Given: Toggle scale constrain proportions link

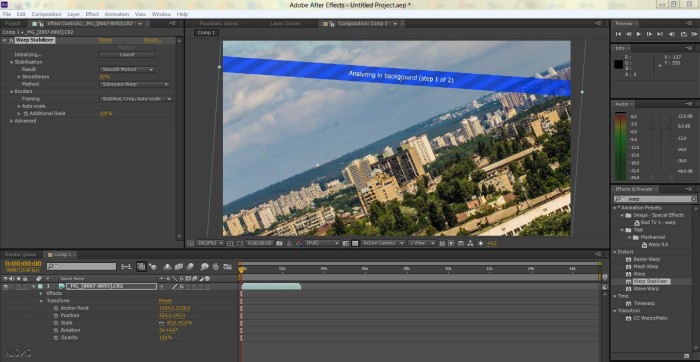Looking at the screenshot, I should click(162, 323).
